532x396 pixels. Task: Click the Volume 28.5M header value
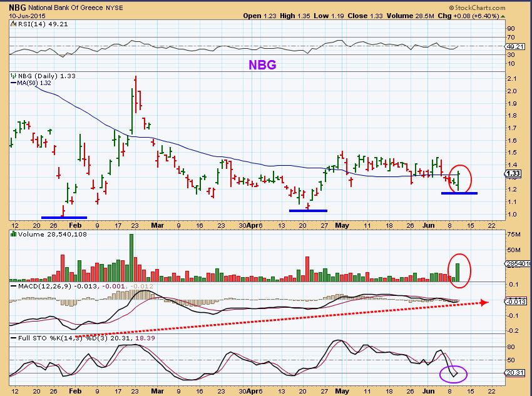tap(410, 16)
